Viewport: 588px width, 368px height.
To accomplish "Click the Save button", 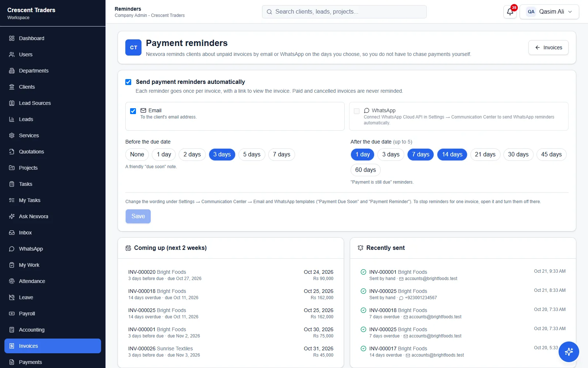I will click(x=138, y=216).
